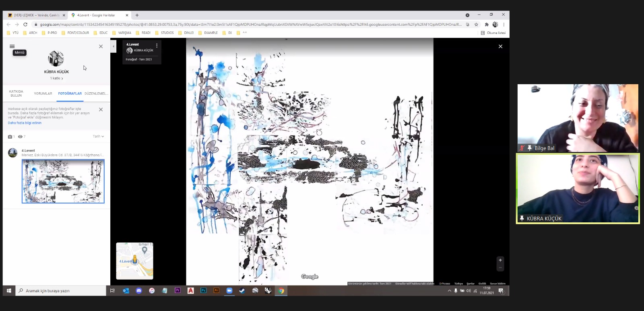The height and width of the screenshot is (311, 644).
Task: Click the 'Sorun bildirin' footer link
Action: point(497,284)
